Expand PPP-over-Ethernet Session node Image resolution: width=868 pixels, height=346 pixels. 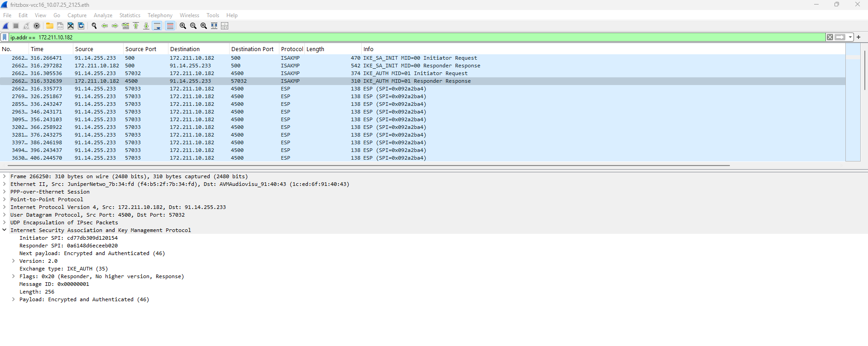5,192
